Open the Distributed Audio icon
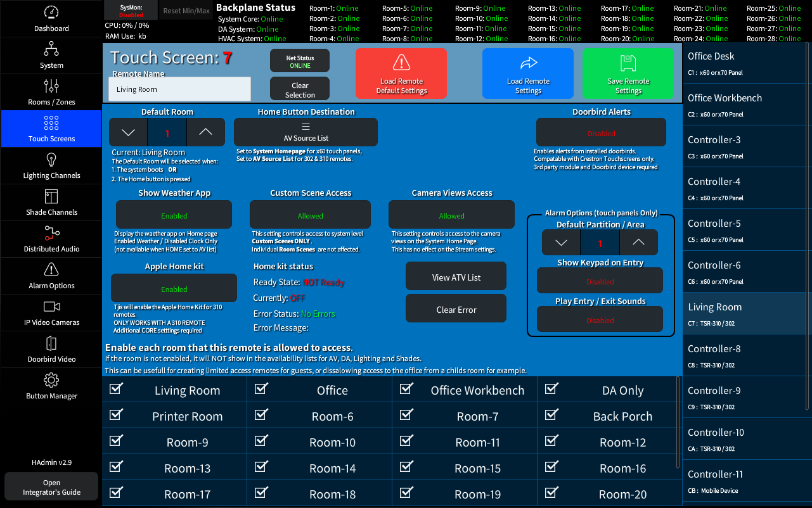Screen dimensions: 812x508 pos(51,232)
